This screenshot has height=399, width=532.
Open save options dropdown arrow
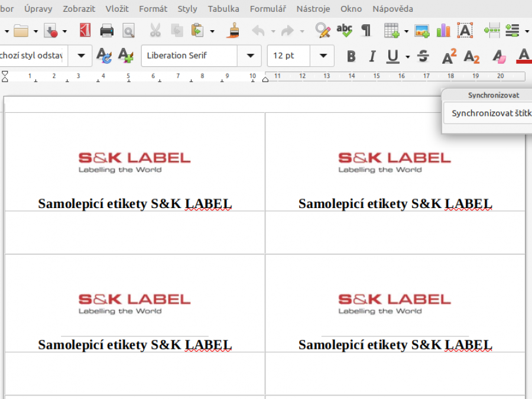coord(64,31)
